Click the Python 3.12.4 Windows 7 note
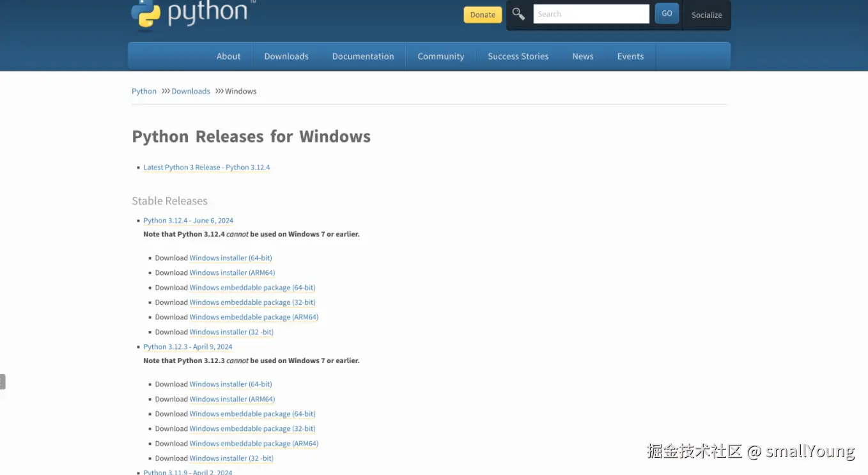 pyautogui.click(x=251, y=235)
